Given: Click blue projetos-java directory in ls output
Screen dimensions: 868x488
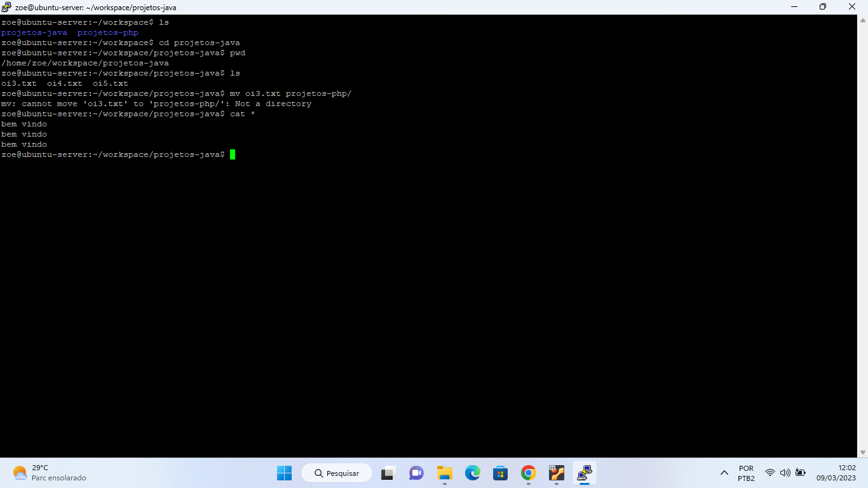Looking at the screenshot, I should pyautogui.click(x=34, y=32).
